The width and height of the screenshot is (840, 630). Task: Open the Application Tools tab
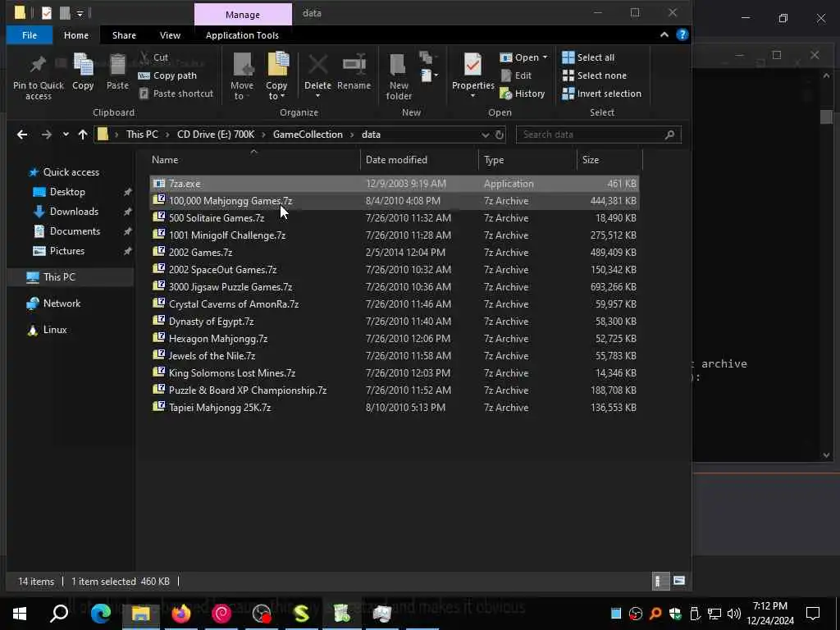point(242,35)
